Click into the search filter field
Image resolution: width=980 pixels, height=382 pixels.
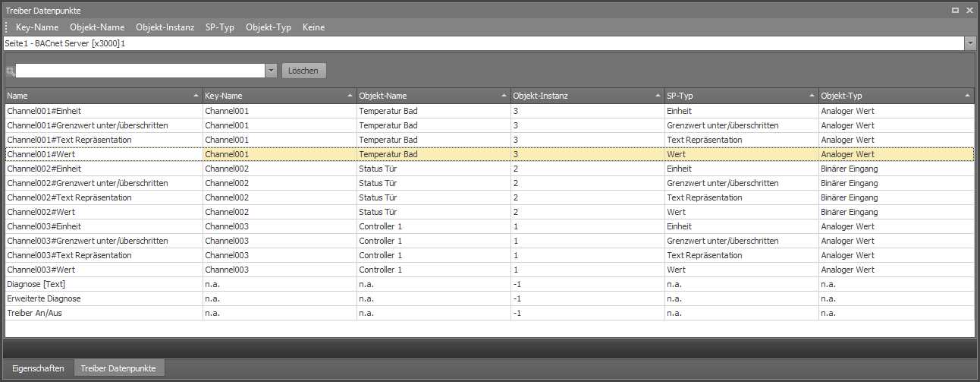click(140, 71)
